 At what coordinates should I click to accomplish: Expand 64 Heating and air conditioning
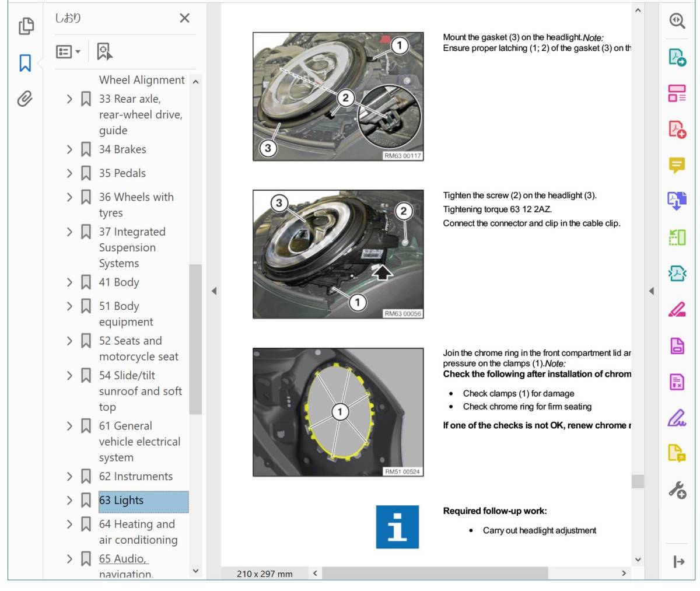click(69, 524)
